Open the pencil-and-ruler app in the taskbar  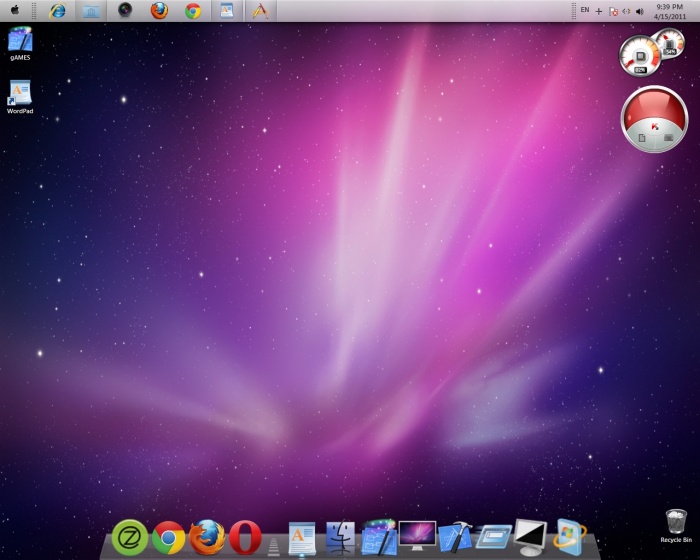pyautogui.click(x=261, y=11)
